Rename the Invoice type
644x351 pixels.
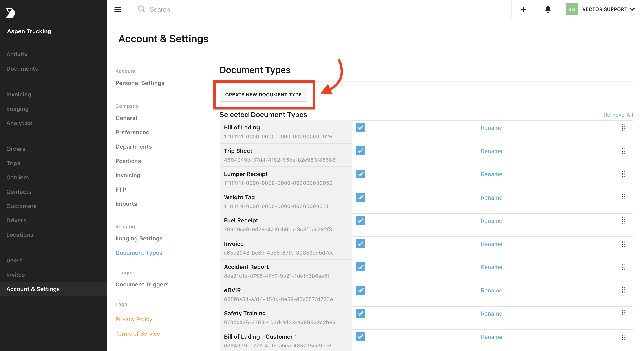[492, 244]
